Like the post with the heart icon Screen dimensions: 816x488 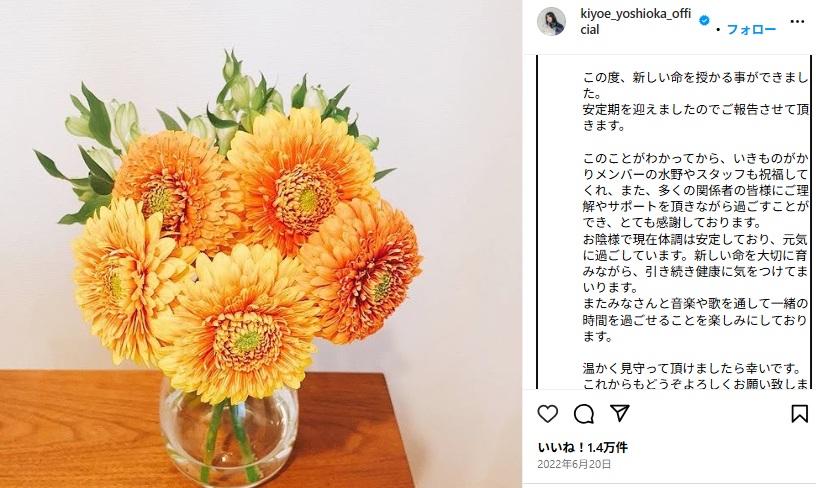(x=547, y=414)
